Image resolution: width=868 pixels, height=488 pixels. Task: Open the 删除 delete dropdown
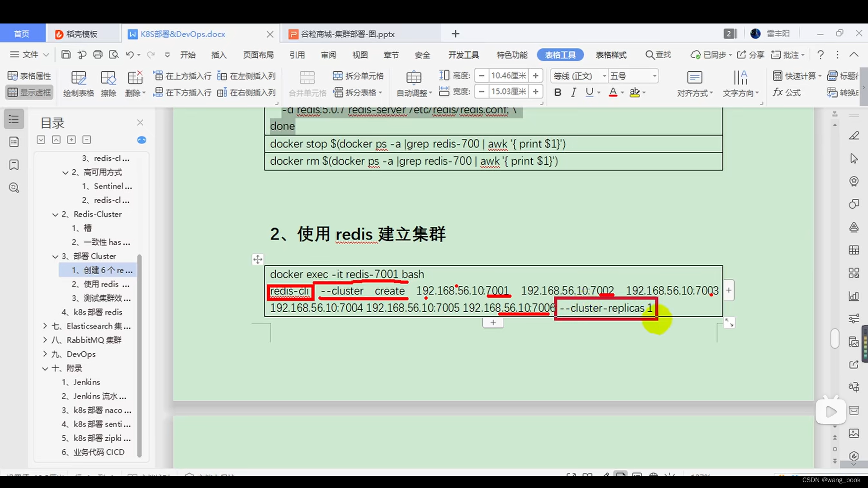(135, 84)
